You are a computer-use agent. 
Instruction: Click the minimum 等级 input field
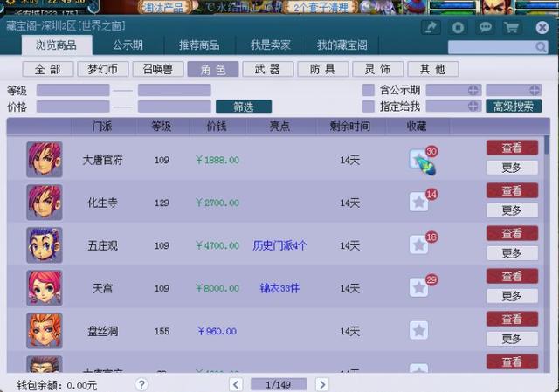[72, 90]
